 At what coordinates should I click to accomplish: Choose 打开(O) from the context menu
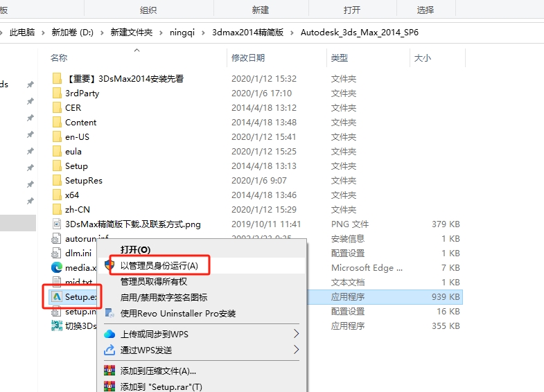pyautogui.click(x=135, y=250)
